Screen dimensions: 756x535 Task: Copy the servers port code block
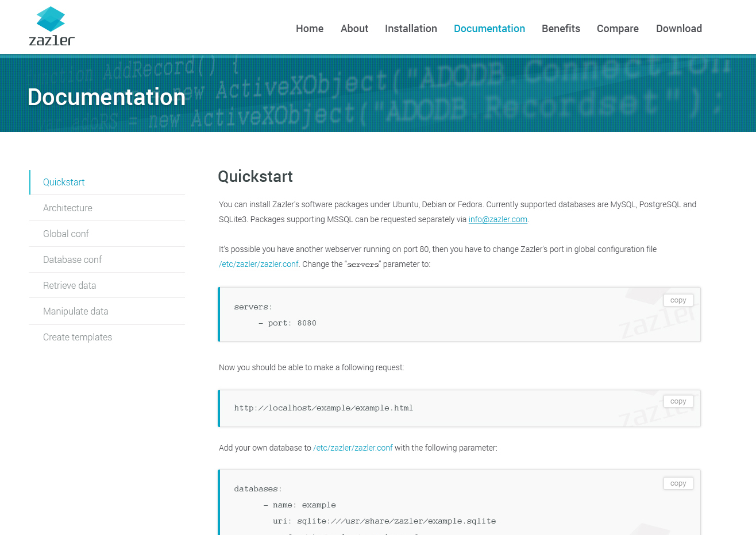click(x=678, y=300)
